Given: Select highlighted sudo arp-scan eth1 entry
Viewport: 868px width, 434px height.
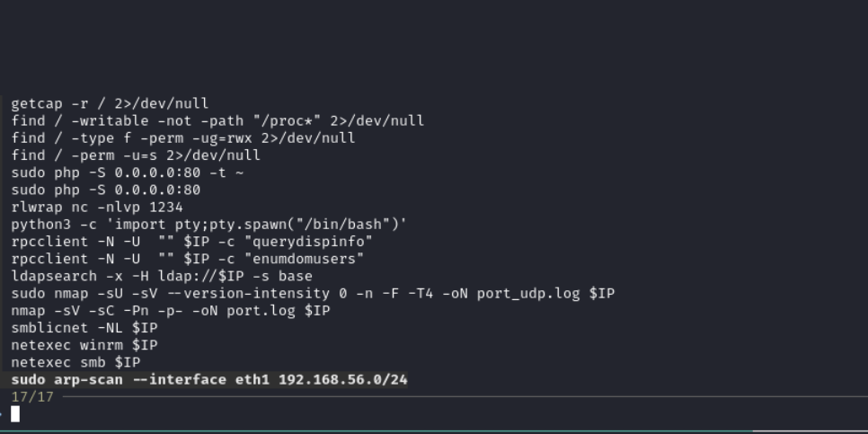Looking at the screenshot, I should [x=209, y=380].
